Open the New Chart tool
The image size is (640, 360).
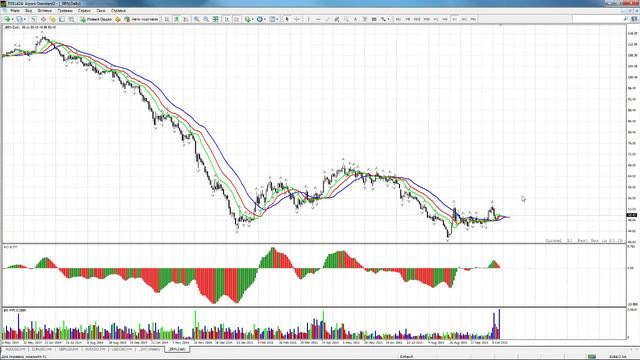[7, 19]
